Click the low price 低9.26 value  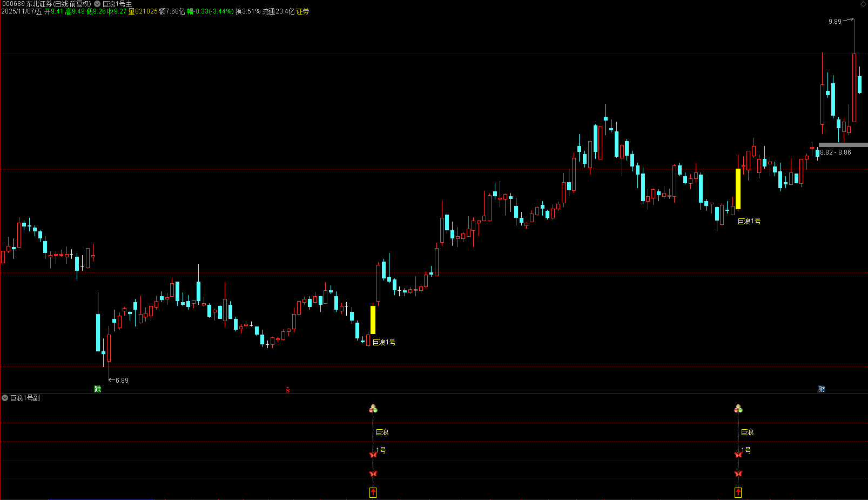click(96, 11)
